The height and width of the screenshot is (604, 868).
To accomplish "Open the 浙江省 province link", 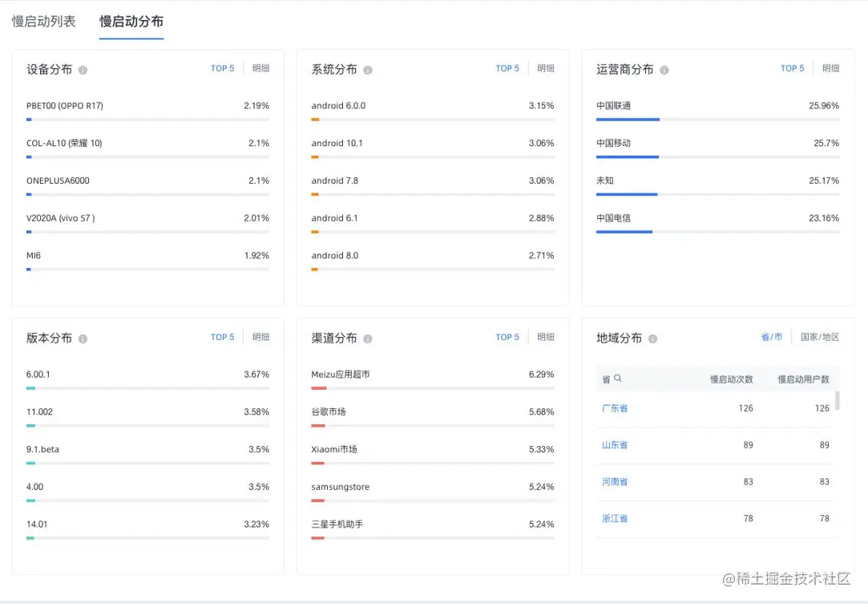I will click(x=615, y=519).
